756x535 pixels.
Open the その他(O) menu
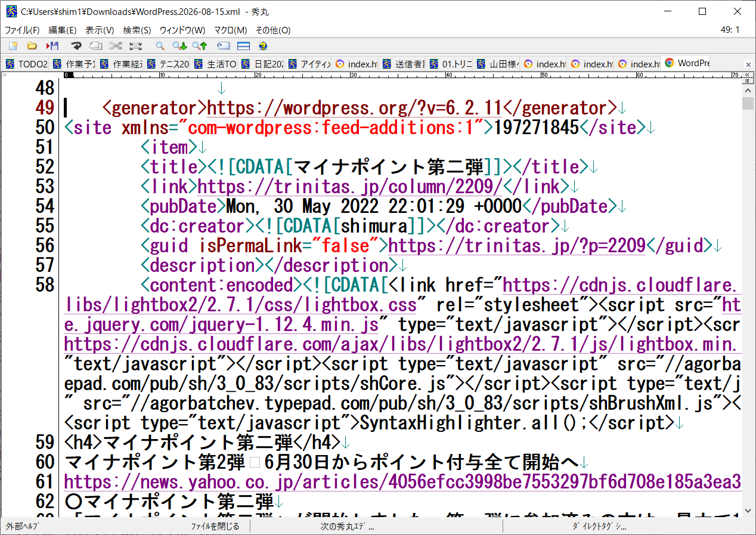[273, 30]
